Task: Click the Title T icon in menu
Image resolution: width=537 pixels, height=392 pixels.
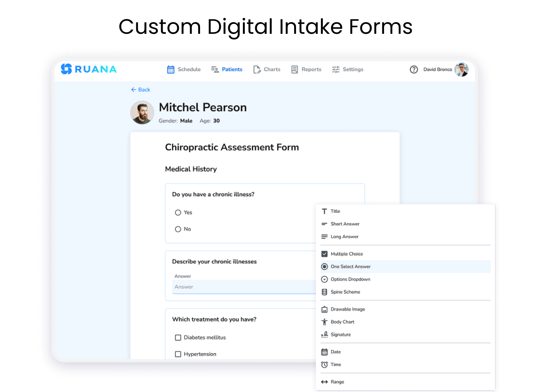Action: point(324,211)
